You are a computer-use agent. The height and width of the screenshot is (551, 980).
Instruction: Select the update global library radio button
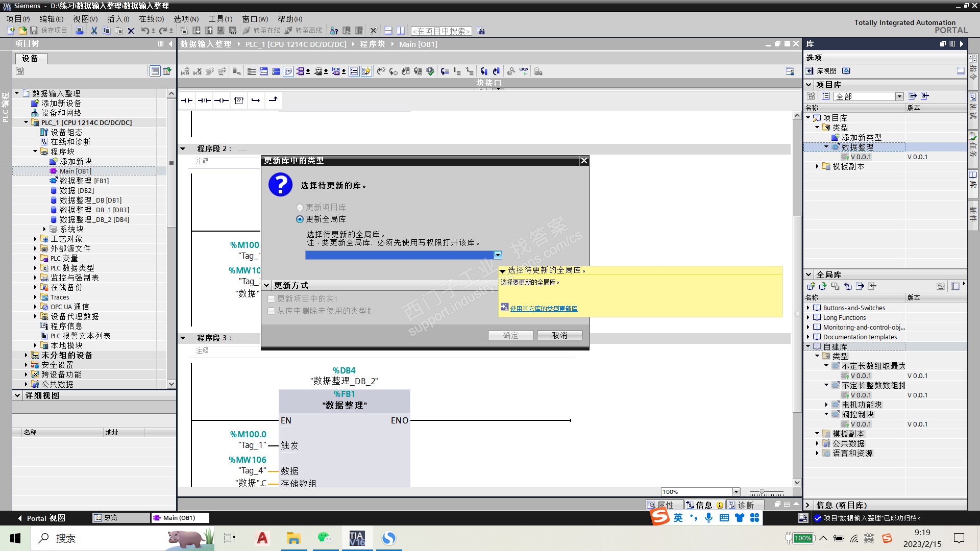300,219
